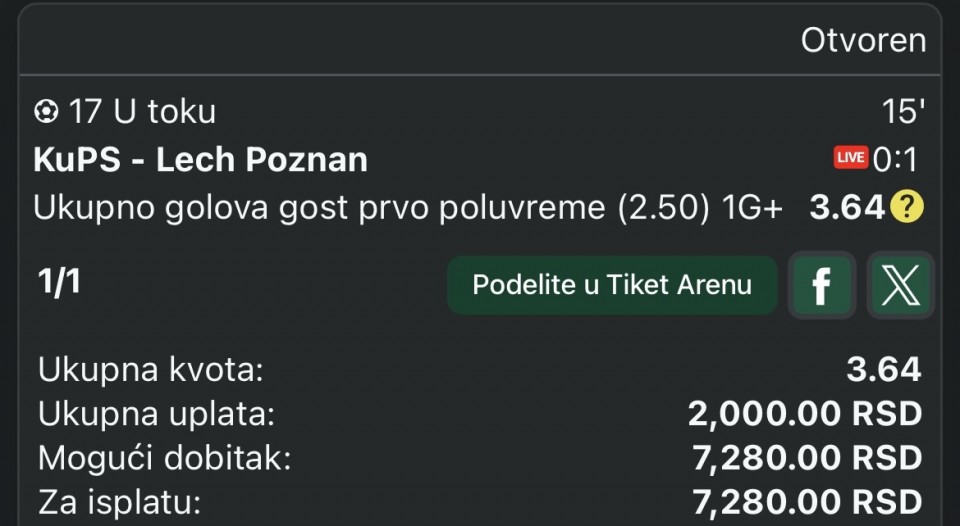Share ticket on X
Viewport: 960px width, 526px height.
(900, 285)
